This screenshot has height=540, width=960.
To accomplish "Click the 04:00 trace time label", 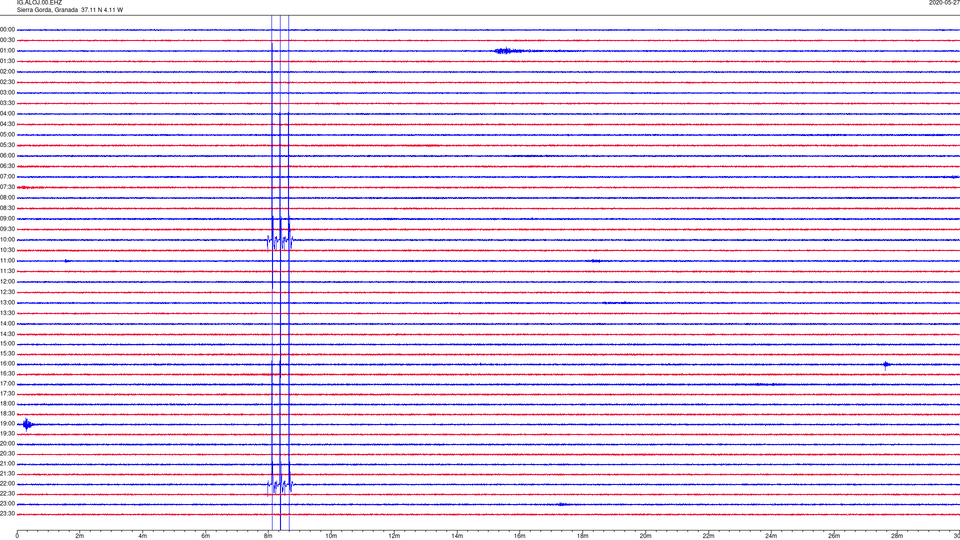I will [x=7, y=114].
